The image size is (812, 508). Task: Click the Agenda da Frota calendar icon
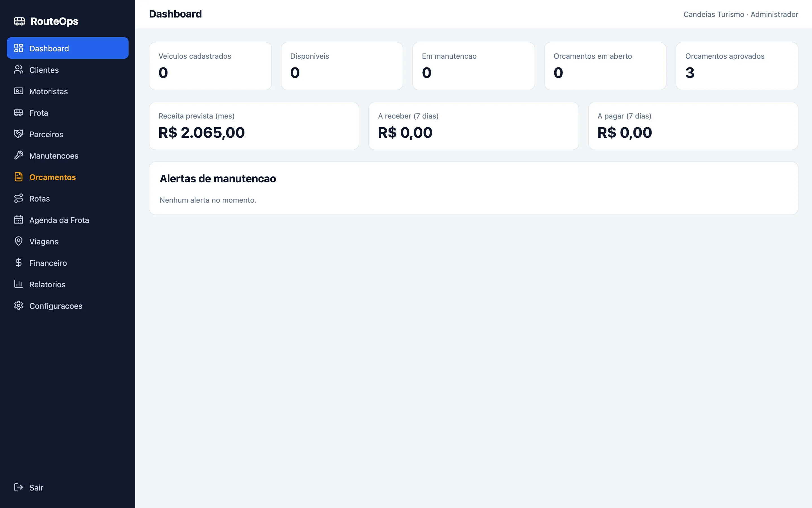click(x=18, y=220)
